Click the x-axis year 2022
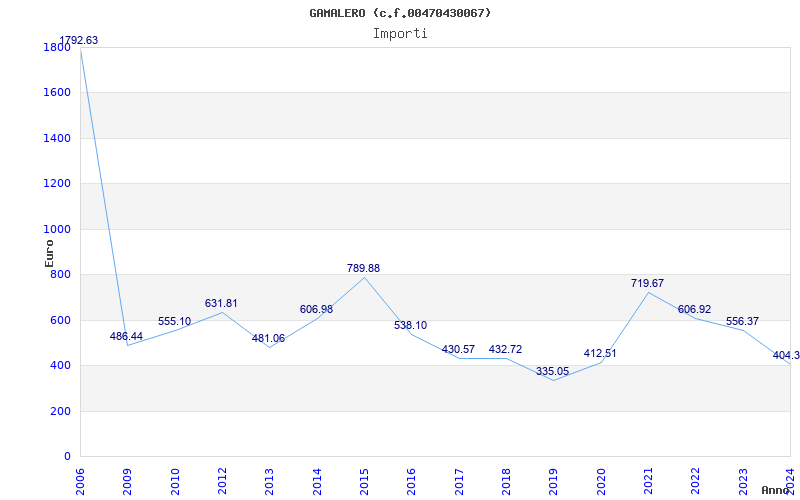This screenshot has height=500, width=800. (695, 482)
